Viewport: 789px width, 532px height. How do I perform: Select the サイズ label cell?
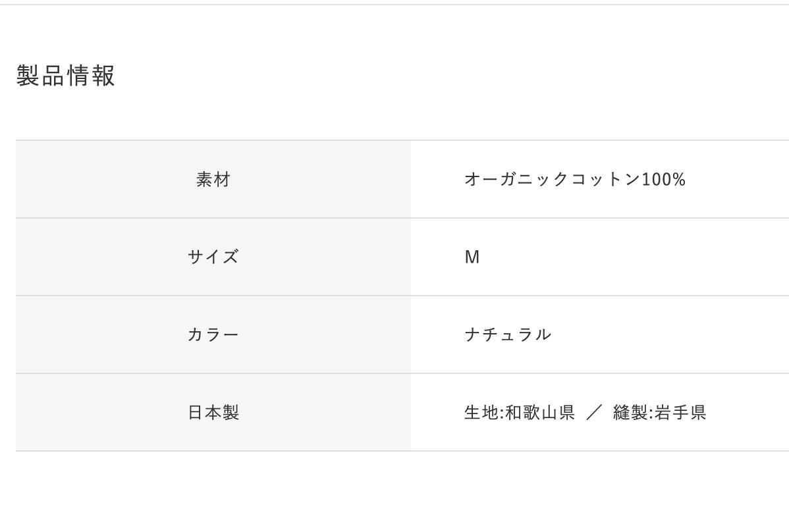213,257
